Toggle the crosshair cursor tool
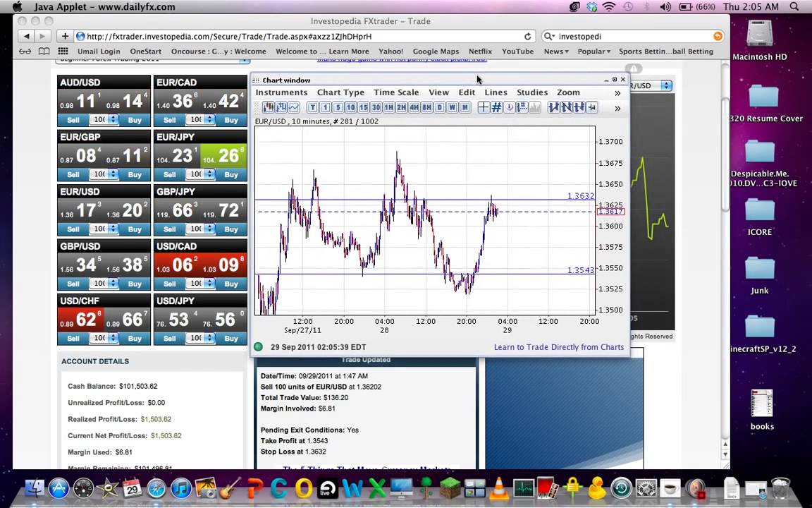 point(483,107)
